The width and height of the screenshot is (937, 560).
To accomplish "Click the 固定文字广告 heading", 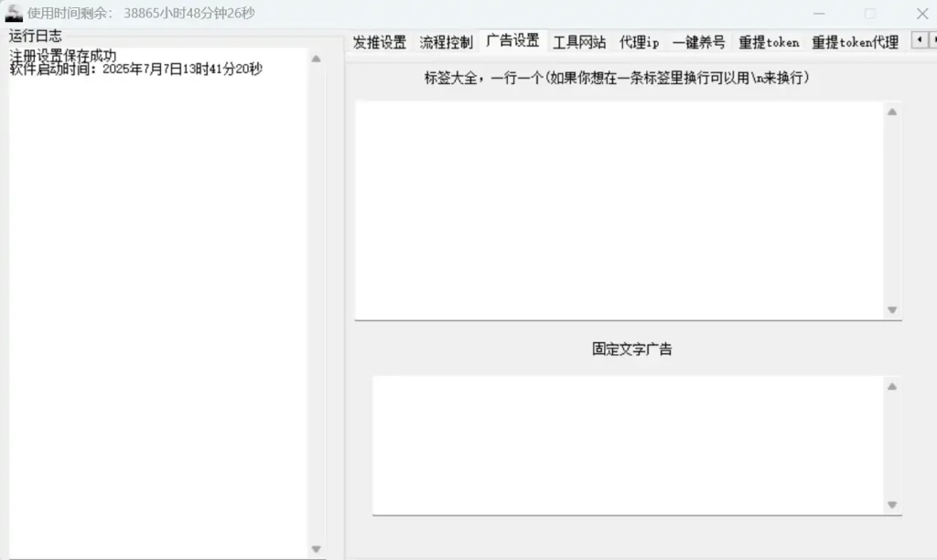I will (x=632, y=349).
